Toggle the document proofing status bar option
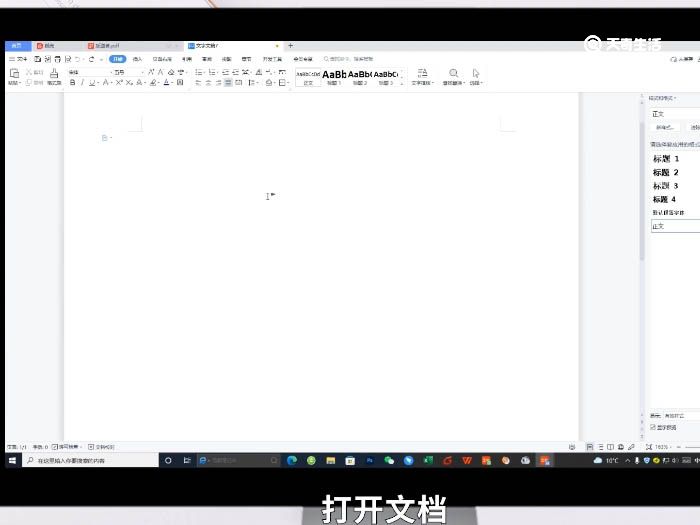700x525 pixels. coord(101,446)
